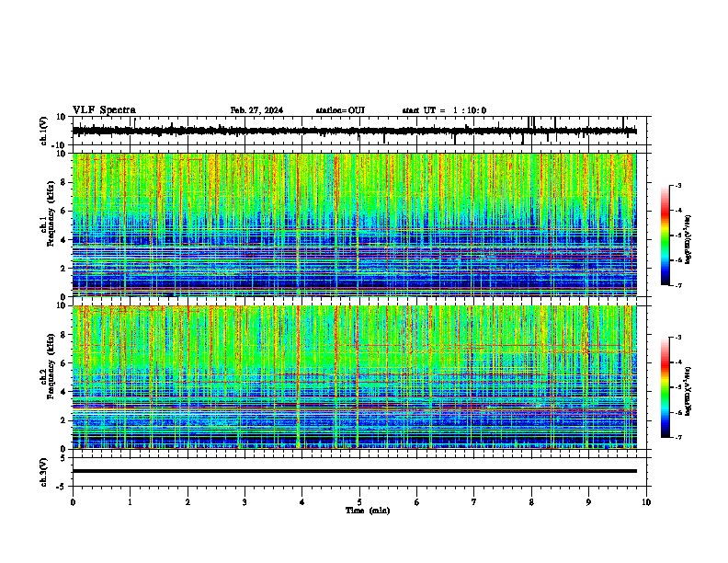Click the ch.2 colorbar log(PSD) label
Viewport: 728px width, 563px height.
click(x=688, y=391)
